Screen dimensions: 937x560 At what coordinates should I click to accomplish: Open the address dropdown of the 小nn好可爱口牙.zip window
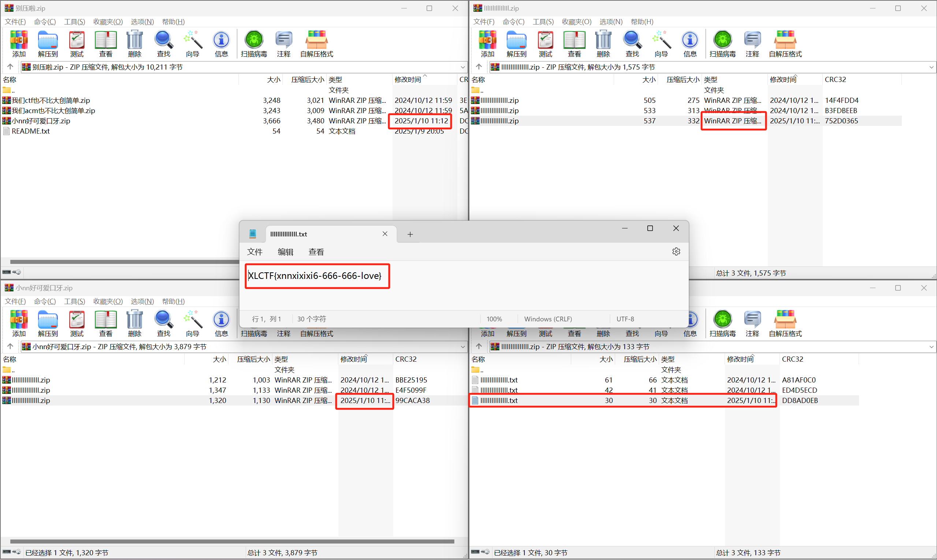pyautogui.click(x=463, y=347)
